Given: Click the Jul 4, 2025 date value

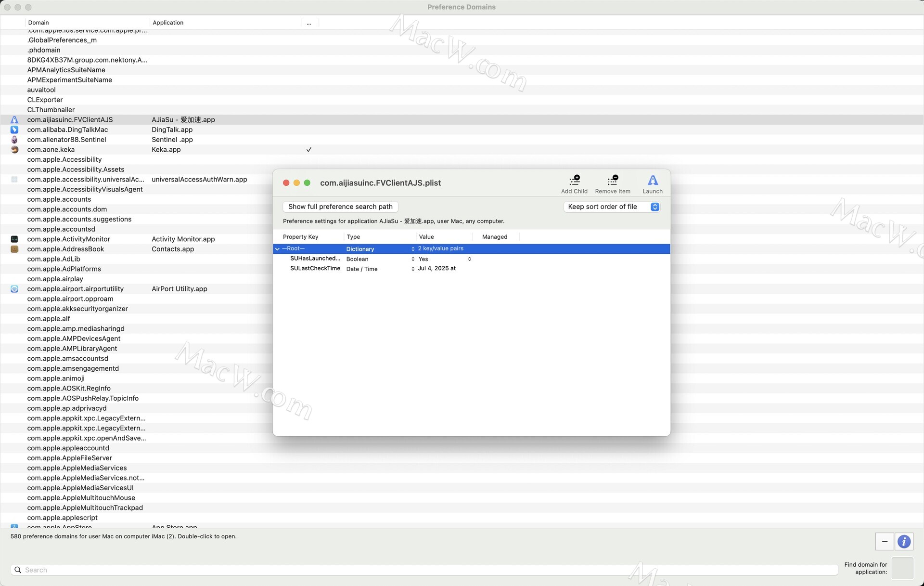Looking at the screenshot, I should point(437,269).
